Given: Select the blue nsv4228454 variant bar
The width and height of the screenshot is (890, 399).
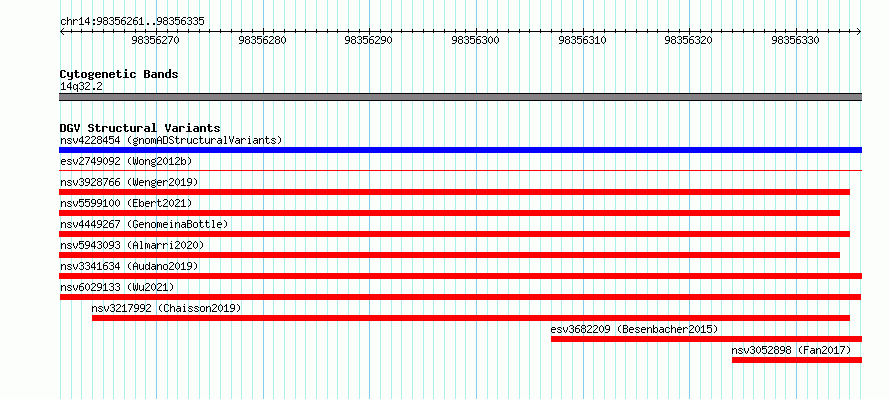Looking at the screenshot, I should coord(460,150).
